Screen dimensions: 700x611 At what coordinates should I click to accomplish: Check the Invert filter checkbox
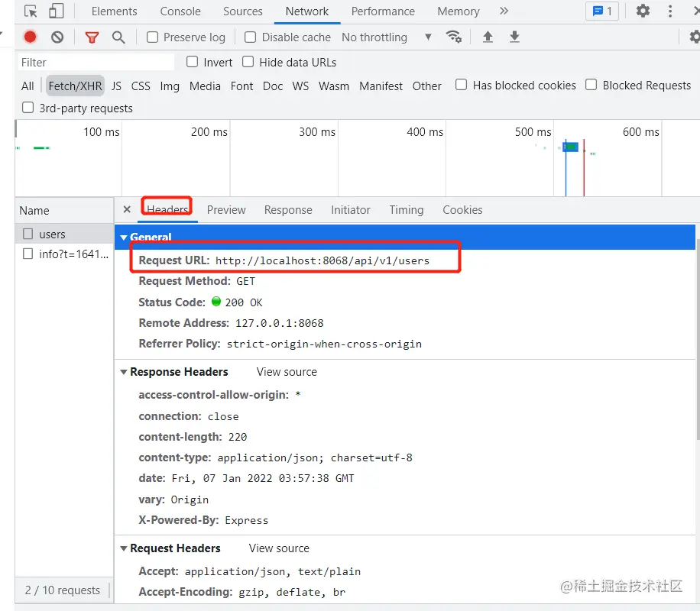(193, 62)
